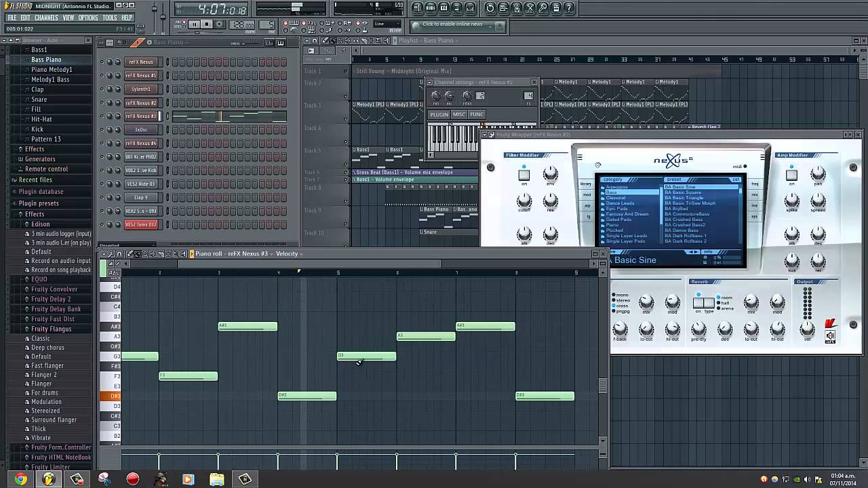Click the Play/Pause transport button
The height and width of the screenshot is (488, 868).
(194, 24)
